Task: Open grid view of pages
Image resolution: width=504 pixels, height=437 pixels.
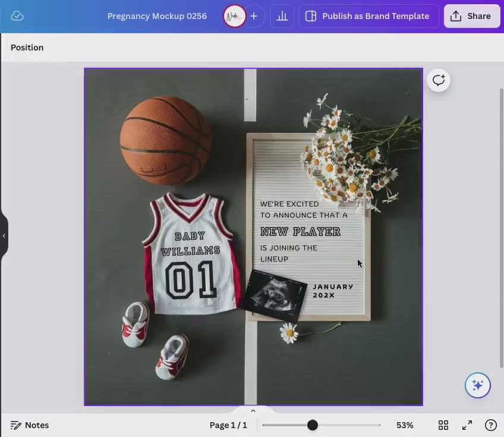Action: (x=443, y=425)
